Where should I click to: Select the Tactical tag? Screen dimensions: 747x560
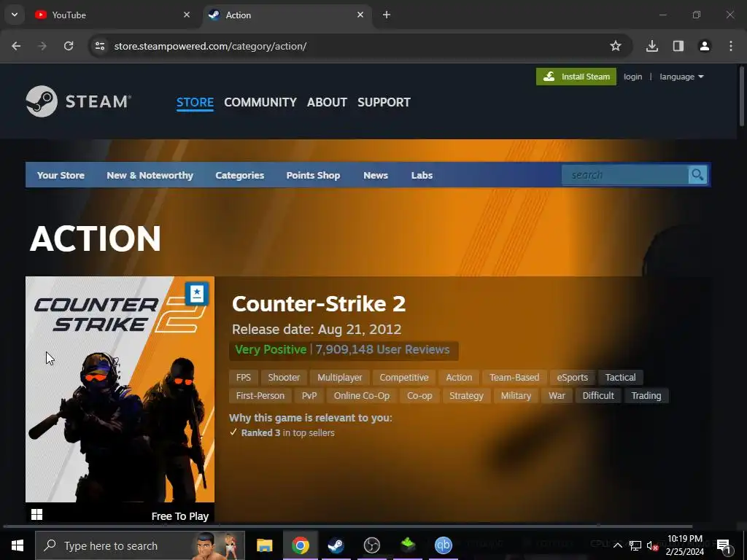[x=620, y=378]
